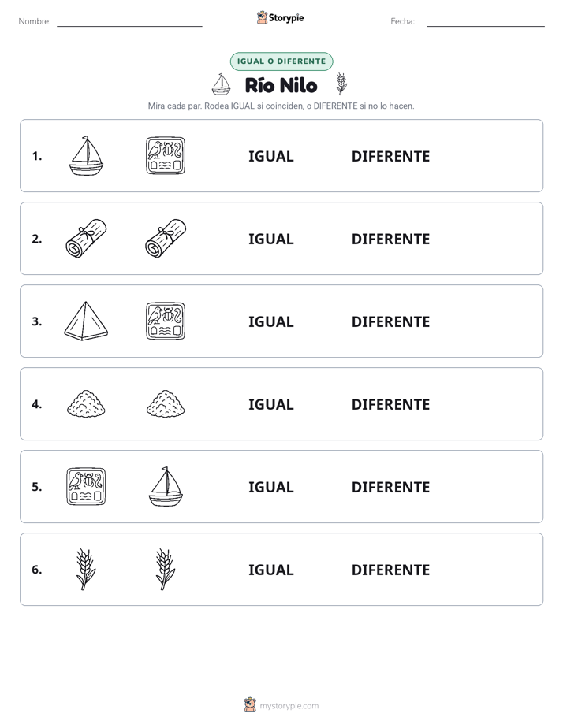
Task: Click the IGUAL O DIFERENTE badge
Action: coord(281,61)
